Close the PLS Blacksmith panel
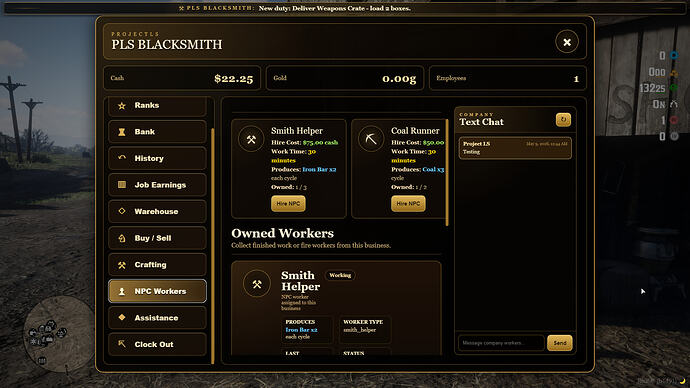The image size is (690, 388). click(567, 42)
